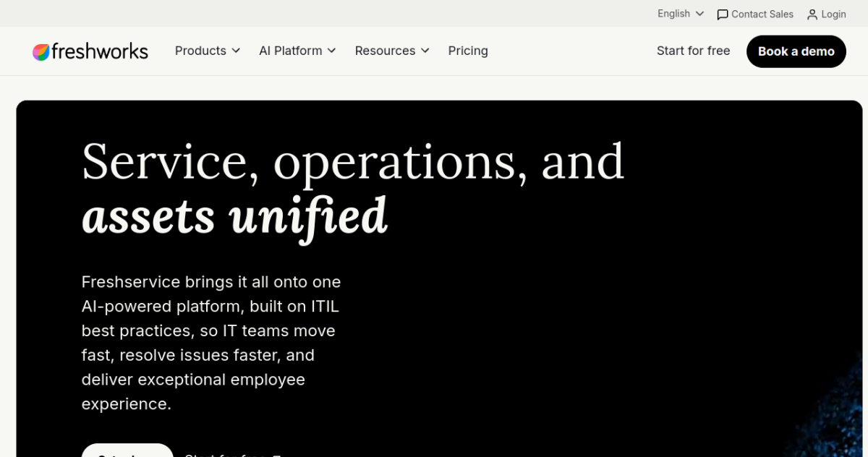Click the Start for free link in header

(x=693, y=51)
